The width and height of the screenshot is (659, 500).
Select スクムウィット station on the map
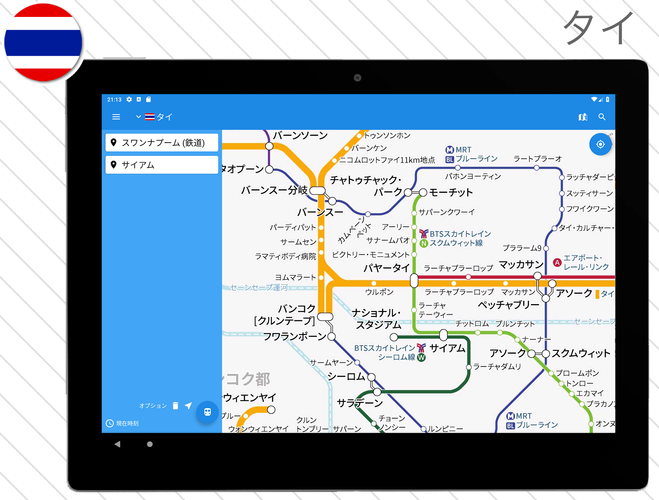pos(546,354)
